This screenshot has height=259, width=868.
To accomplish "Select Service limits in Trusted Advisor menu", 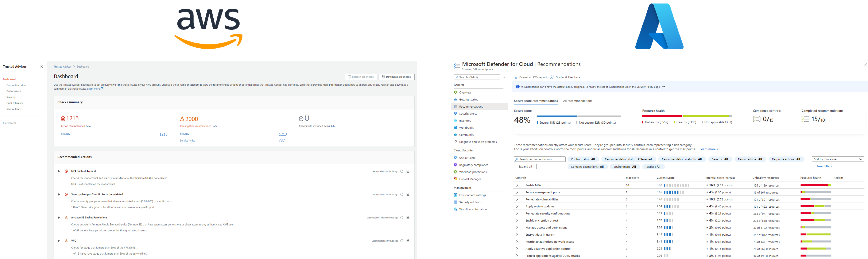I will click(x=14, y=109).
